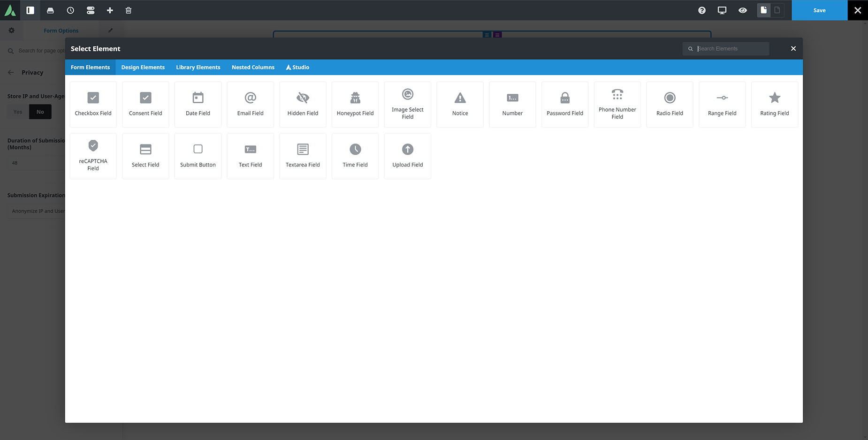Click the outlined document icon left of Save
The width and height of the screenshot is (868, 440).
click(777, 10)
